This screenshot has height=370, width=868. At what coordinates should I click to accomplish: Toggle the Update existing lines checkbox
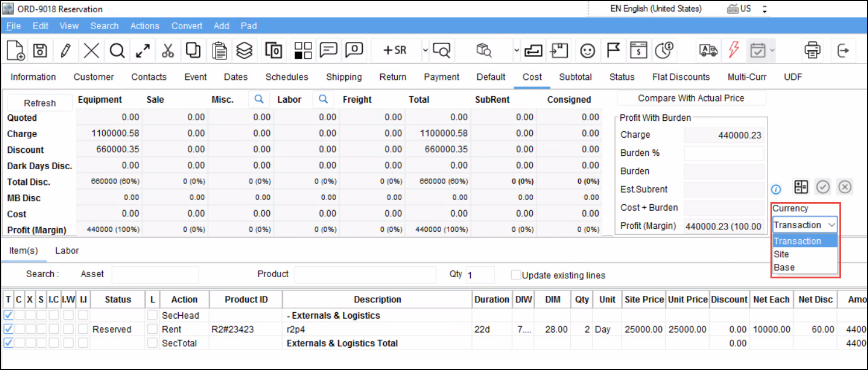(x=516, y=275)
